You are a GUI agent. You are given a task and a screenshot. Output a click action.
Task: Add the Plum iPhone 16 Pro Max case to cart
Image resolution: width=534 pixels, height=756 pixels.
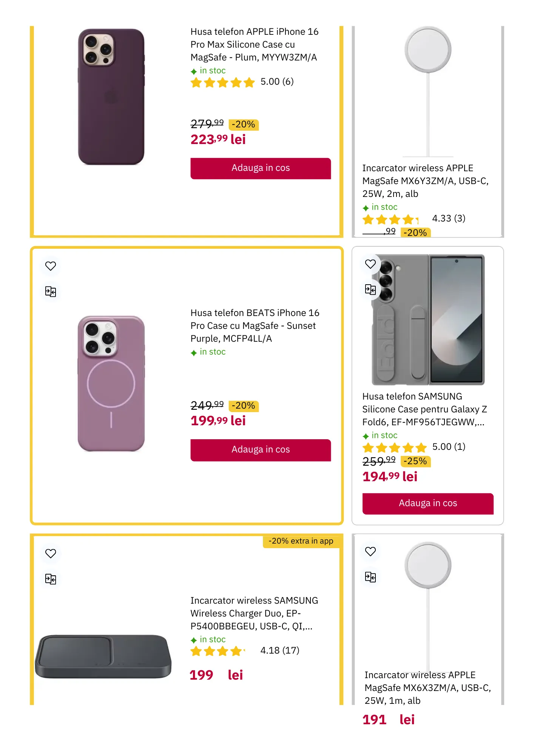pos(261,168)
